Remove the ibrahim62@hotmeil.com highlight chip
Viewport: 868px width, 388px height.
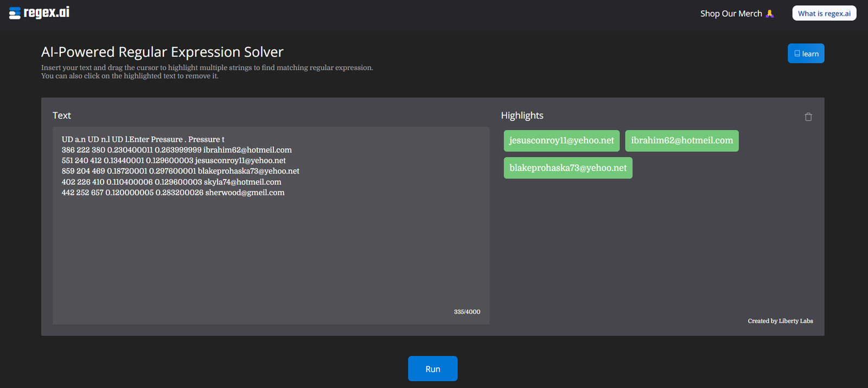[x=681, y=141]
